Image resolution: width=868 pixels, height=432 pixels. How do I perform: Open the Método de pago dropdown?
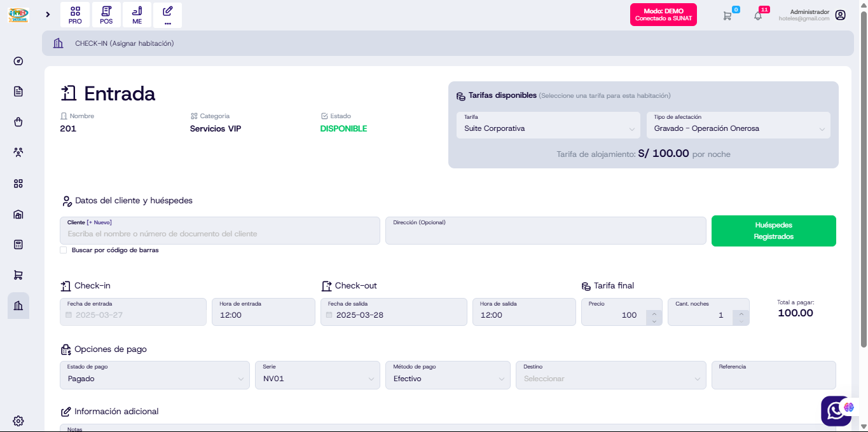pyautogui.click(x=448, y=375)
